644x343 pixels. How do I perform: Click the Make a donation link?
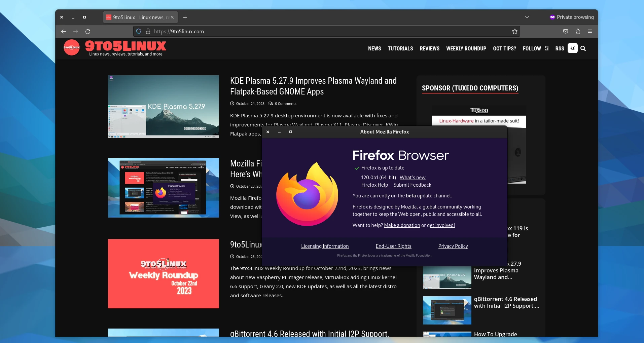click(x=402, y=225)
